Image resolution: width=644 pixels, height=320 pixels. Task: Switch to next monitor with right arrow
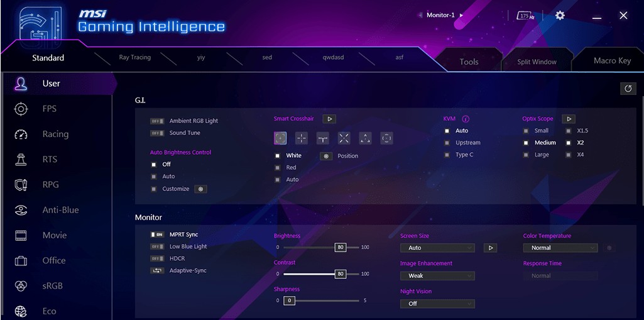pyautogui.click(x=461, y=15)
